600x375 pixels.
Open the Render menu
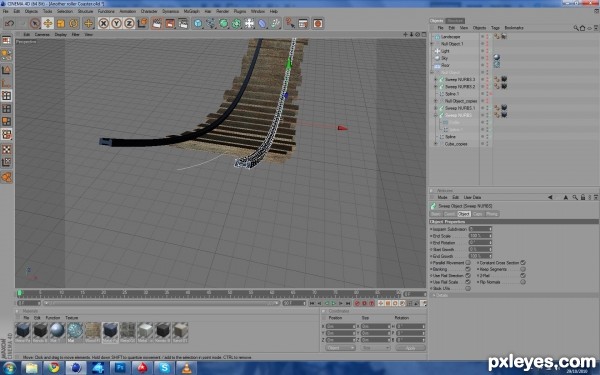click(222, 11)
